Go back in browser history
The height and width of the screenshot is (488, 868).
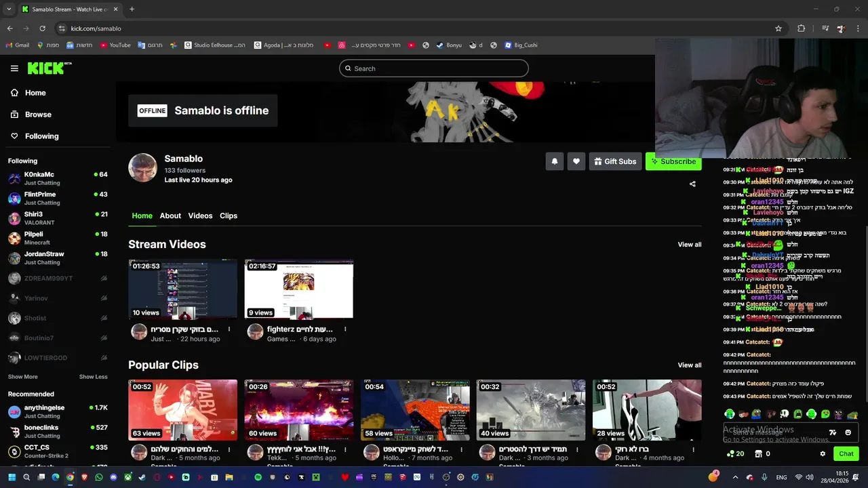[9, 28]
